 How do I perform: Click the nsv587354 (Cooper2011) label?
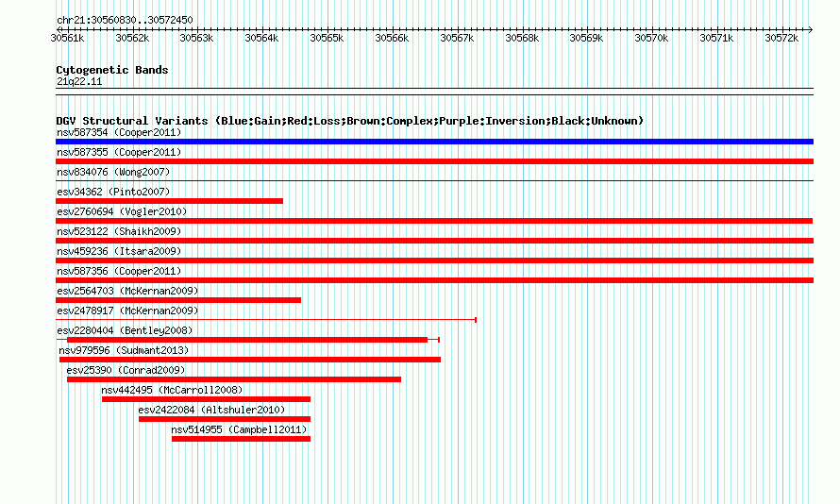tap(119, 132)
